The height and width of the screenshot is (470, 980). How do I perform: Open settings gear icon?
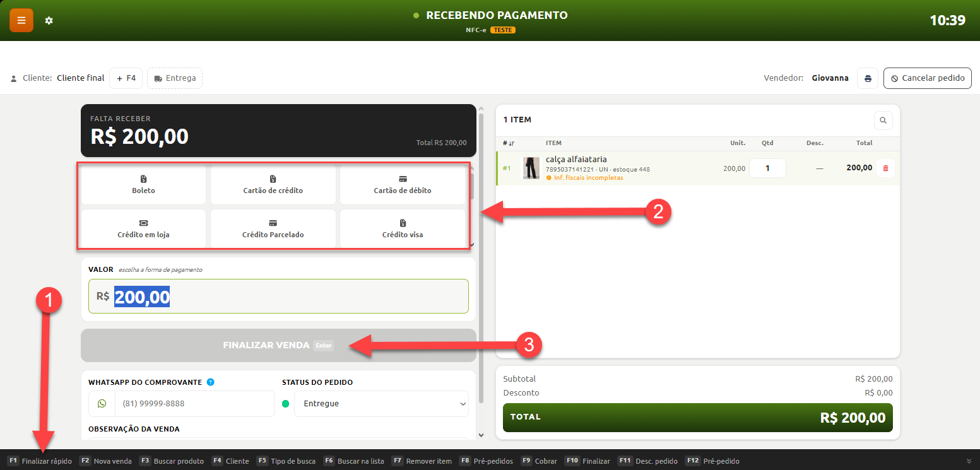click(x=49, y=21)
